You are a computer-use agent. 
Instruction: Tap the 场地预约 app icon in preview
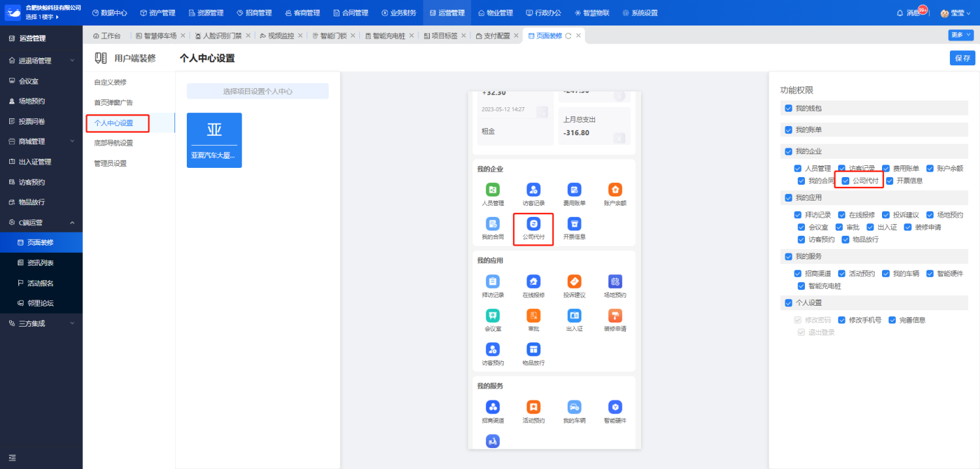point(615,282)
